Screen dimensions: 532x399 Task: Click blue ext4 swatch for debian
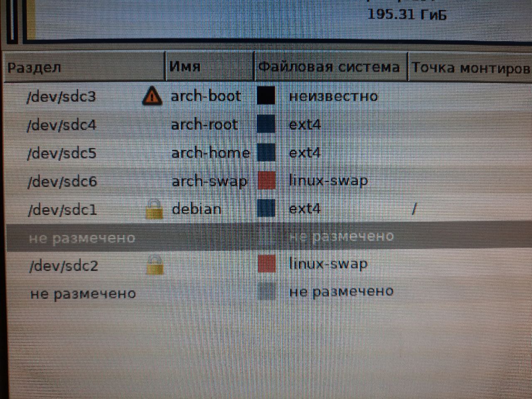point(266,208)
